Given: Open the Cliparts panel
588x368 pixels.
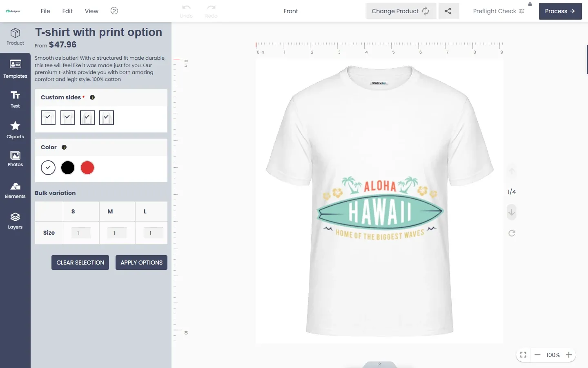Looking at the screenshot, I should pyautogui.click(x=15, y=130).
